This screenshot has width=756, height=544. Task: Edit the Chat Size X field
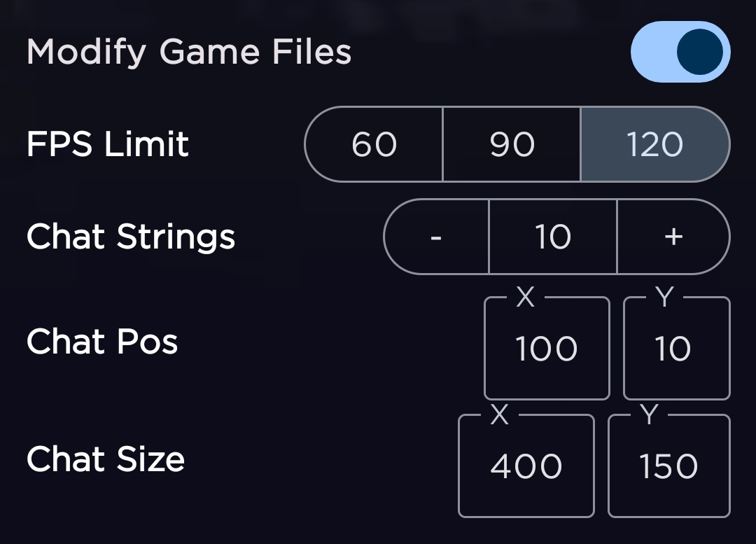(x=526, y=466)
